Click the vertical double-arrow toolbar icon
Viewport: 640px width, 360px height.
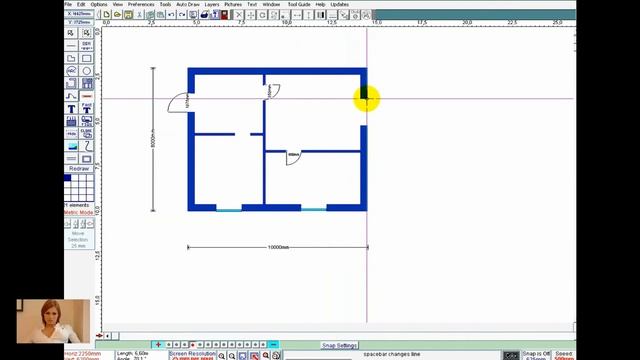click(309, 15)
